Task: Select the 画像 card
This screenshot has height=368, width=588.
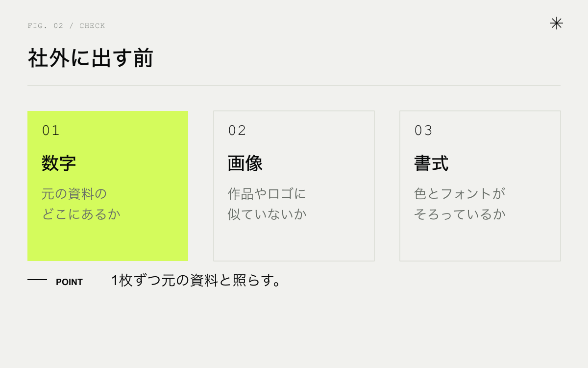Action: tap(294, 186)
